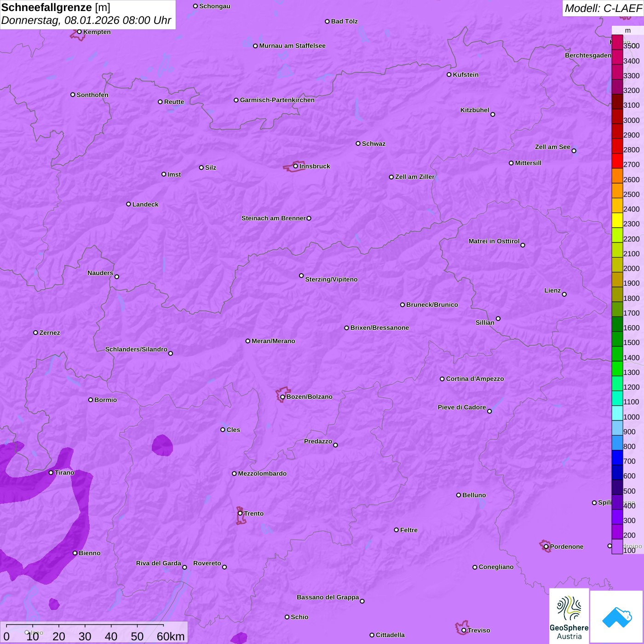Click the "2000" legend value
Viewport: 644px width, 644px height.
tap(632, 269)
